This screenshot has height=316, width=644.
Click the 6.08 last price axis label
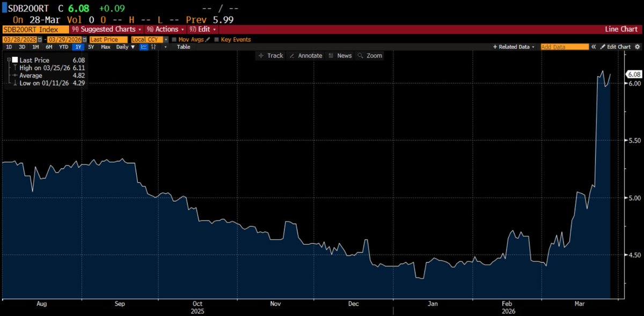point(635,74)
